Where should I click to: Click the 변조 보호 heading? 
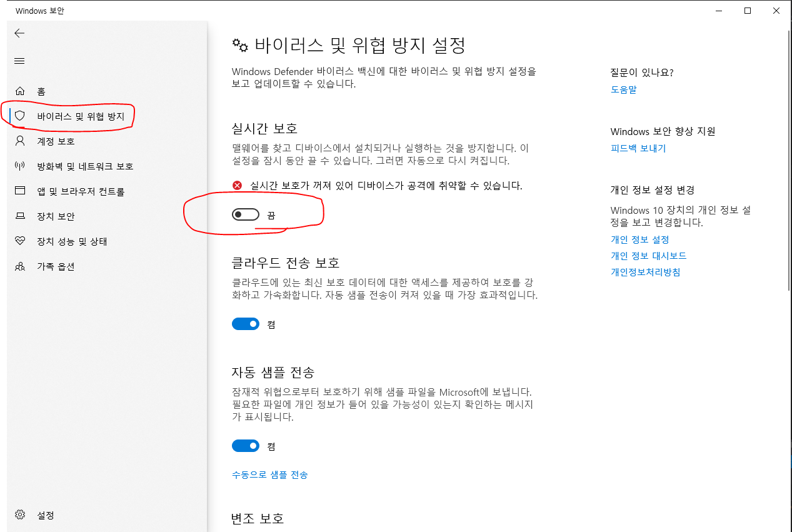[x=258, y=518]
